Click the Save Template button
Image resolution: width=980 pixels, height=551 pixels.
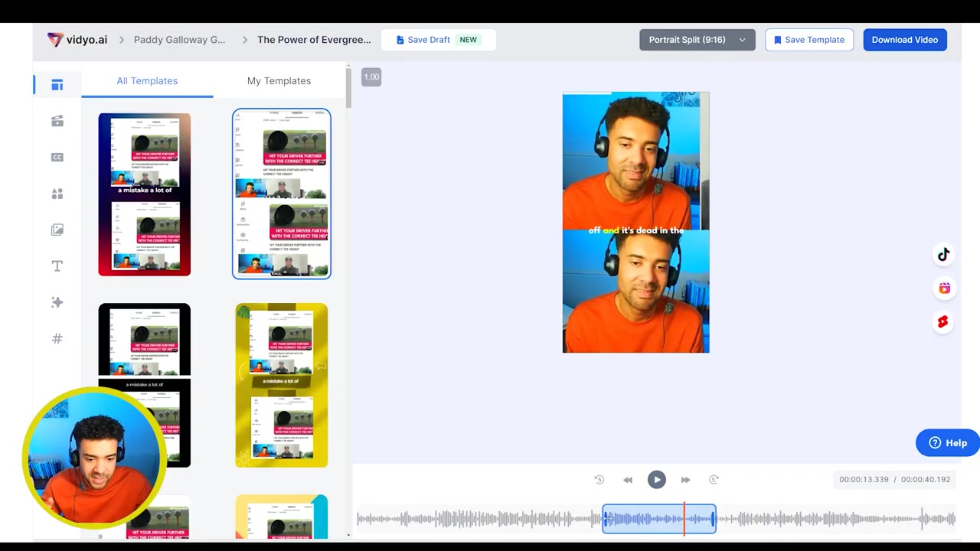(809, 40)
